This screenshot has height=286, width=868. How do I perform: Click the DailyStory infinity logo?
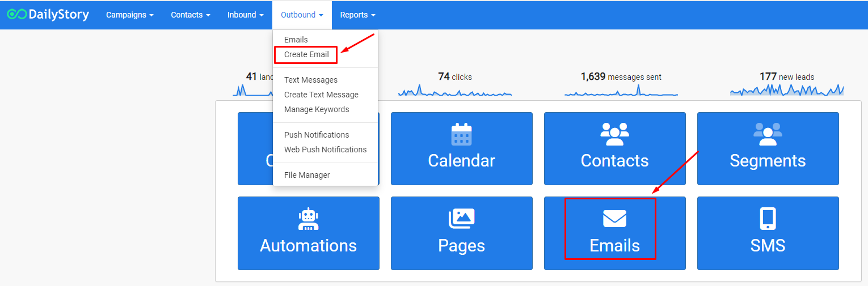point(16,15)
